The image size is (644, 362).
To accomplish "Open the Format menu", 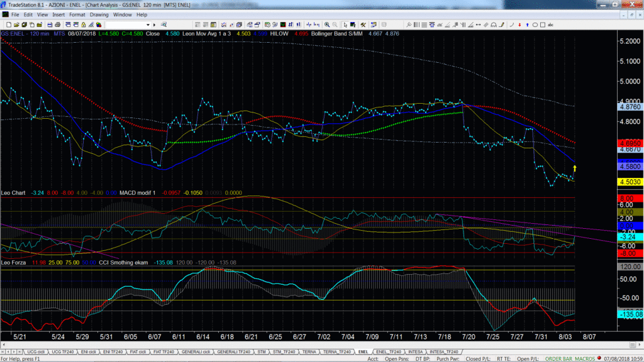I will (x=77, y=15).
